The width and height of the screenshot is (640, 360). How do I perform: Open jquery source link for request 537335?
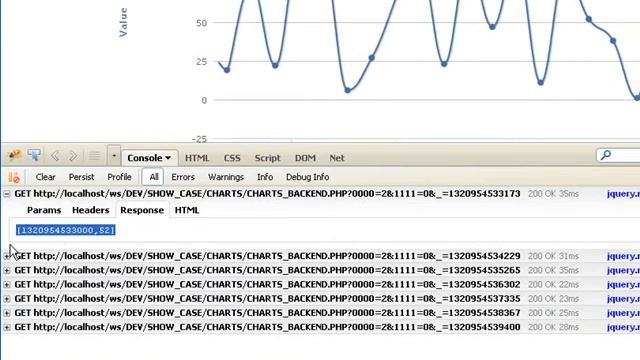pyautogui.click(x=623, y=299)
